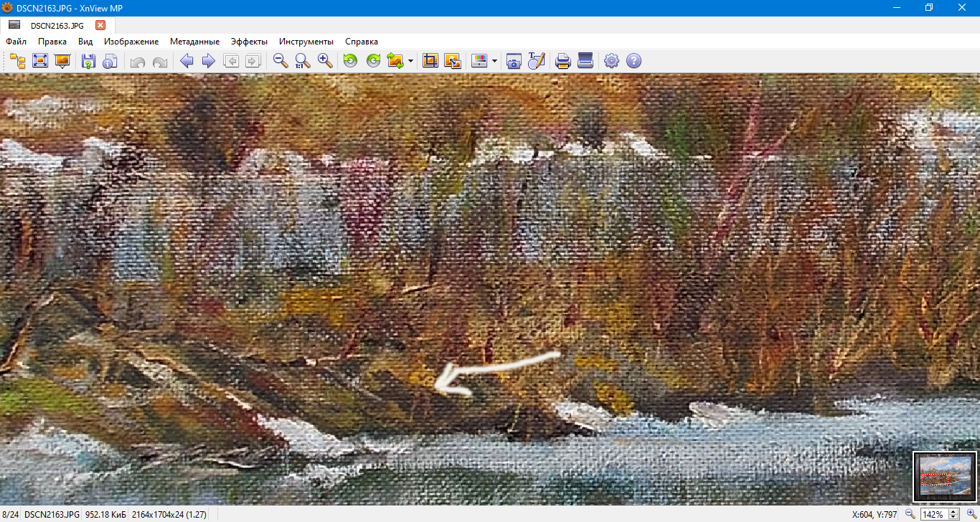Open settings with the gear icon
980x522 pixels.
click(x=611, y=61)
